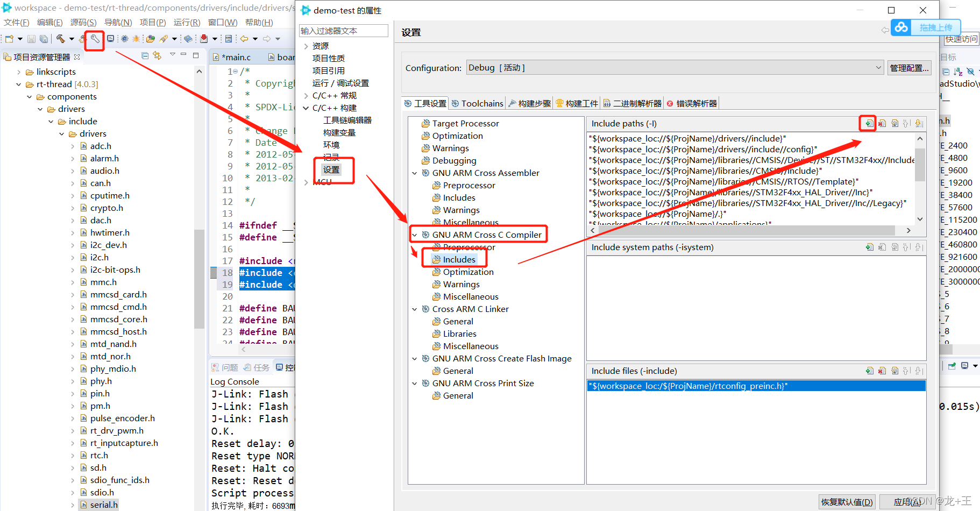Click the include paths vertical scrollbar thumb
Screen dimensions: 980x511
[x=920, y=164]
